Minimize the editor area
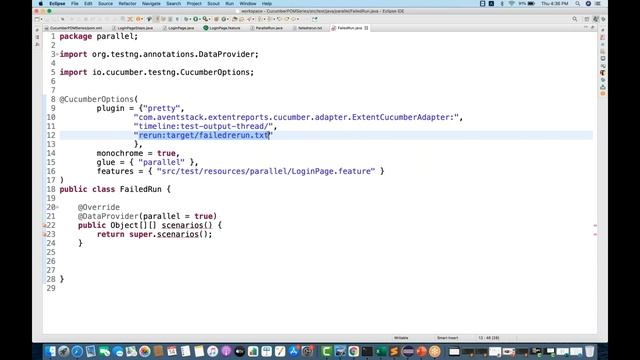 [x=586, y=27]
